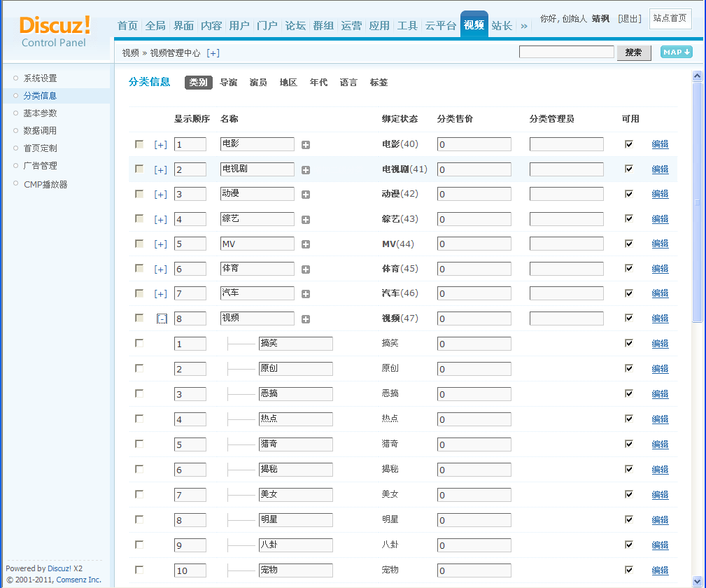Click the plus icon beside 电影 name field
The height and width of the screenshot is (588, 706).
[306, 145]
